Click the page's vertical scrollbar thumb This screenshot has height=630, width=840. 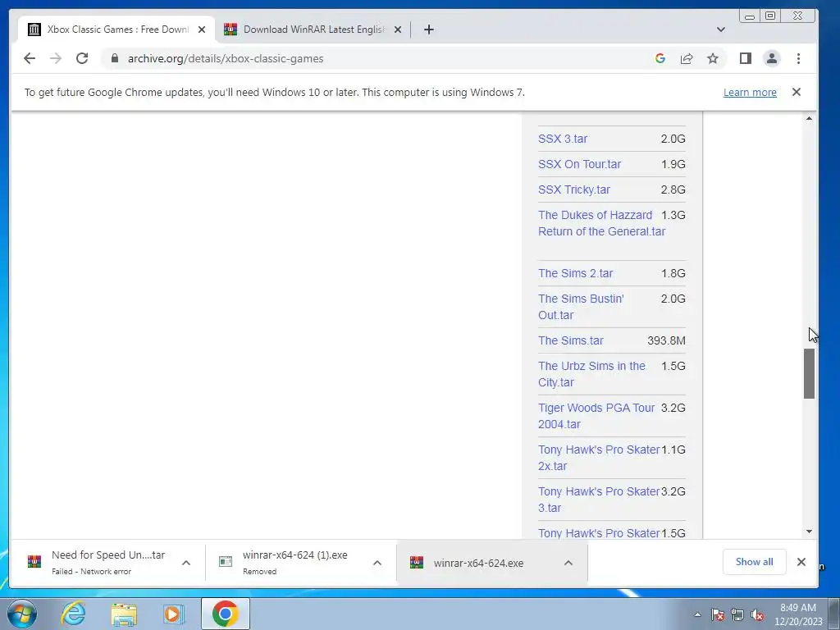pos(809,373)
